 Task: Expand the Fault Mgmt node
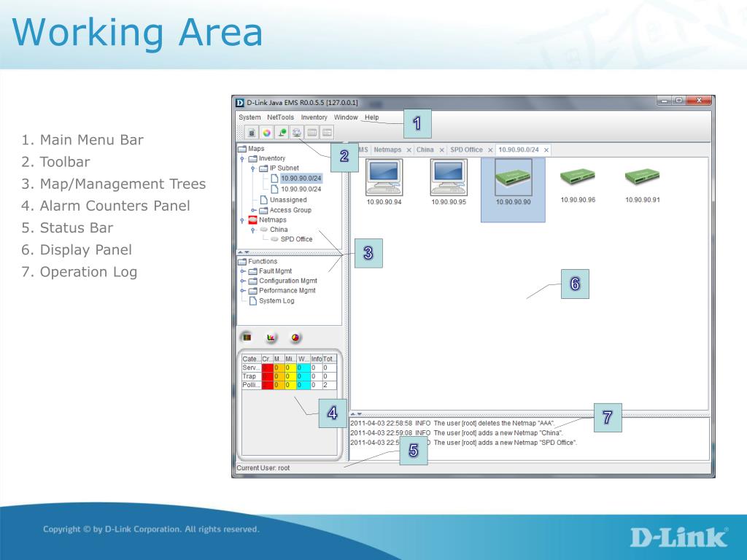(x=242, y=271)
